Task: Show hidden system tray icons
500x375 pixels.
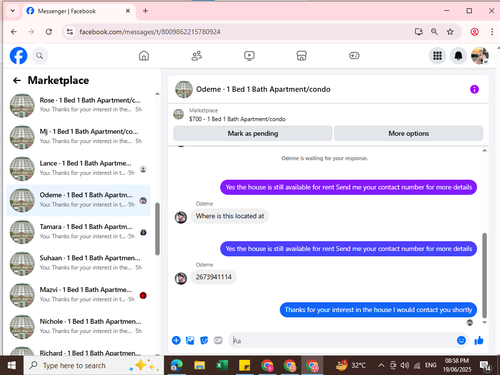Action: [x=381, y=365]
